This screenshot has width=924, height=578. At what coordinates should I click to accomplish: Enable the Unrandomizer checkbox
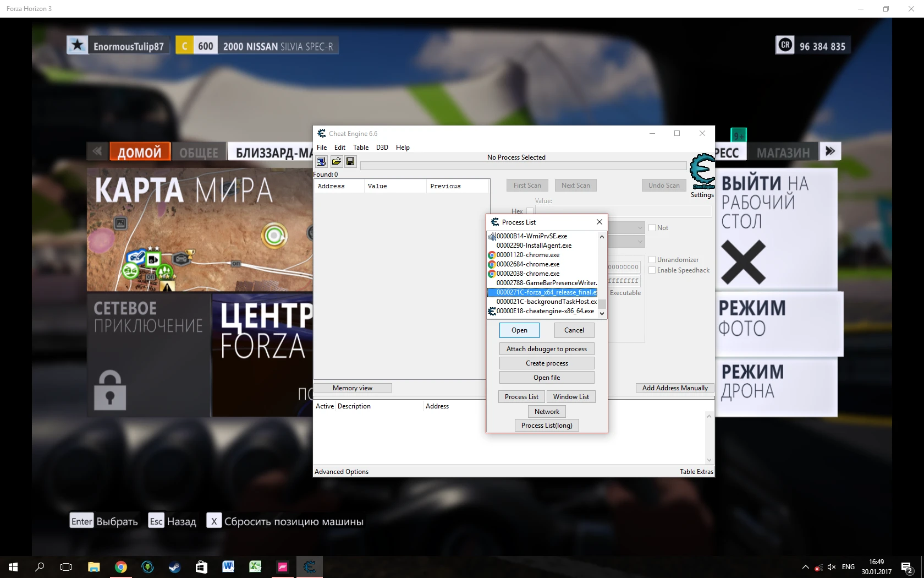click(652, 259)
